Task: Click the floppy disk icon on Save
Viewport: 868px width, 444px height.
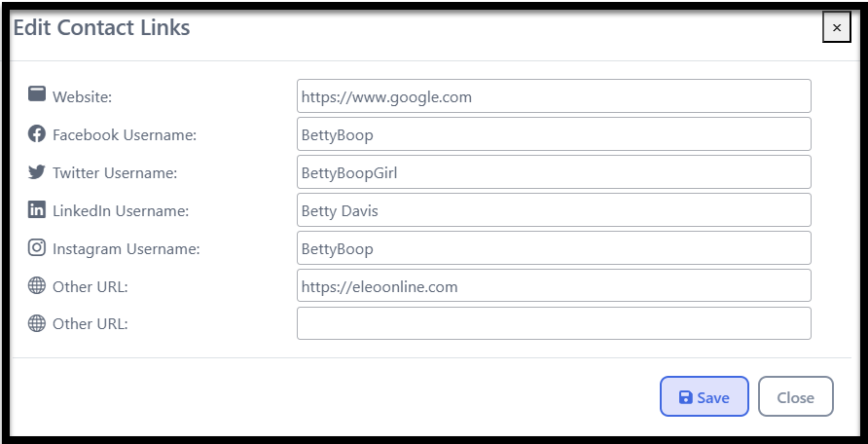Action: click(685, 397)
